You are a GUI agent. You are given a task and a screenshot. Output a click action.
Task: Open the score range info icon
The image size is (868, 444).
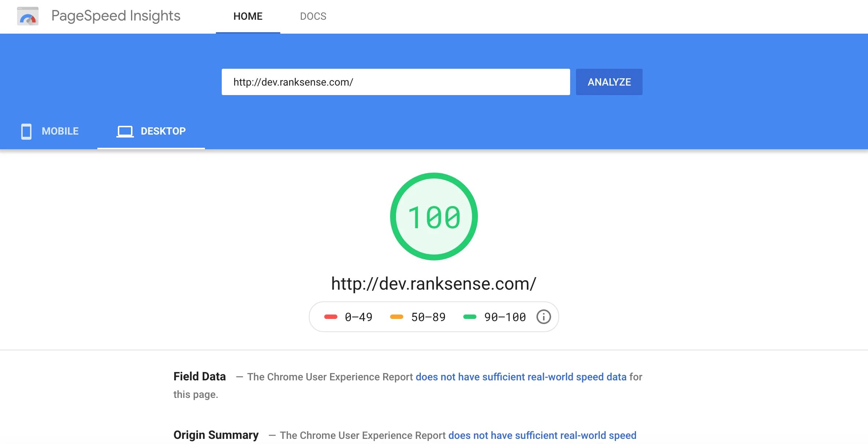point(543,317)
